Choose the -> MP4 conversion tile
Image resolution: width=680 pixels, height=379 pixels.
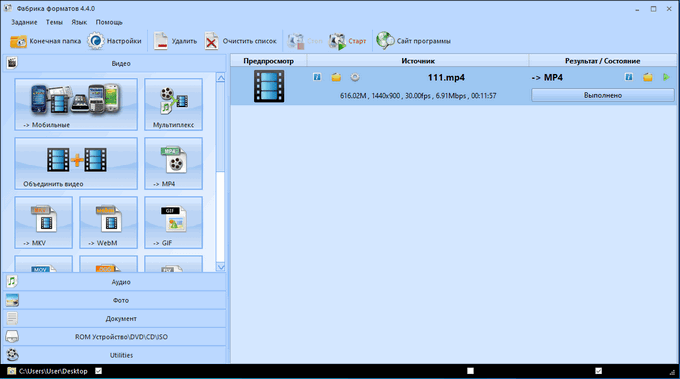[173, 163]
